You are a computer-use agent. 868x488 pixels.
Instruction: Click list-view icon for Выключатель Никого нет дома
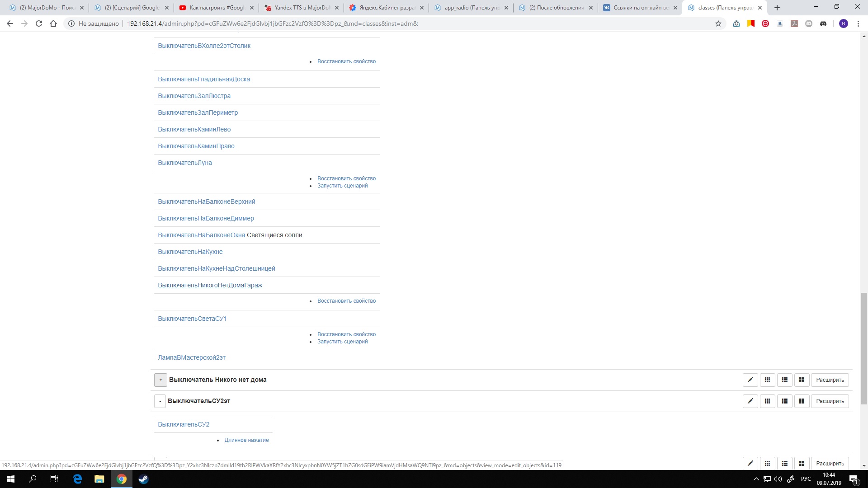pyautogui.click(x=784, y=380)
